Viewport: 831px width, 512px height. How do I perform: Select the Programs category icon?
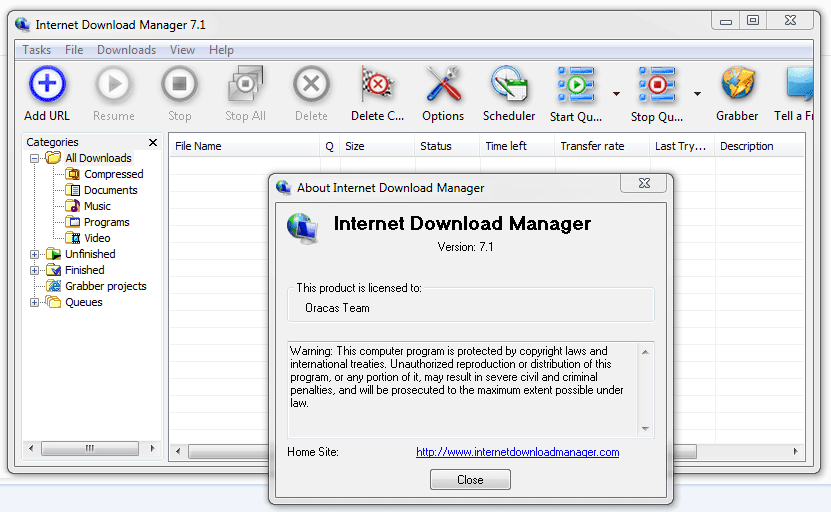click(73, 222)
